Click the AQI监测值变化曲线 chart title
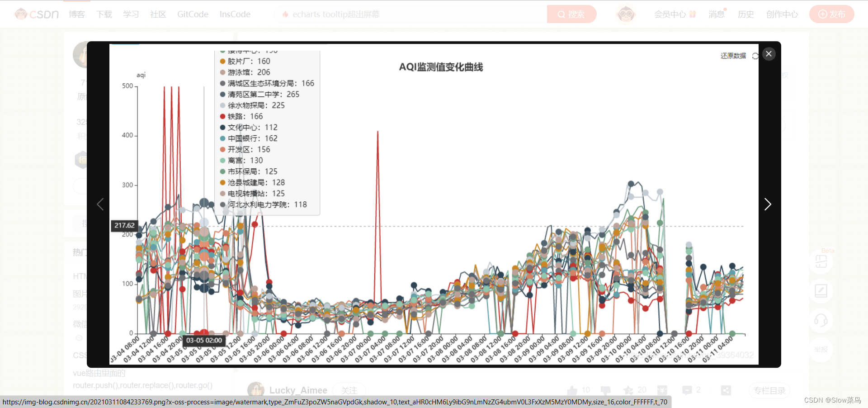 point(441,67)
